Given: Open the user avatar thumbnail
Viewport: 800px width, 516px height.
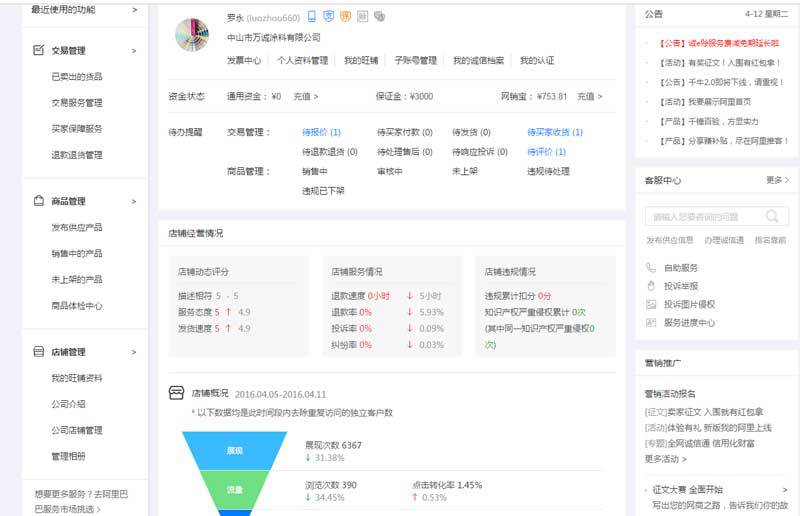Looking at the screenshot, I should 192,35.
